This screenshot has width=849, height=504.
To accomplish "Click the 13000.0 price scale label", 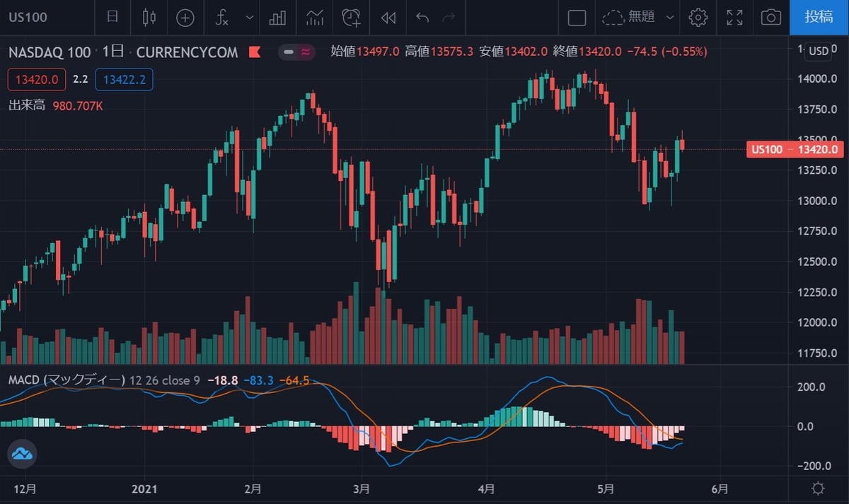I will [819, 201].
